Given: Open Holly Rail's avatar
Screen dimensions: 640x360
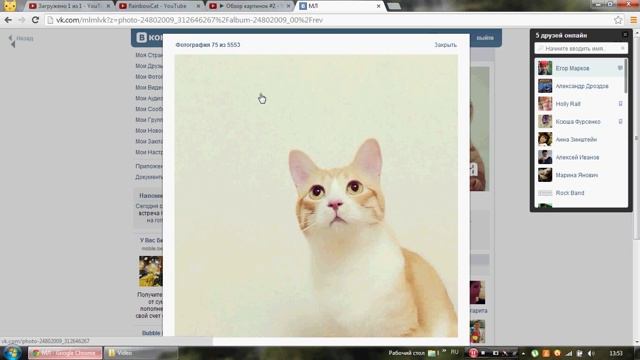Looking at the screenshot, I should click(545, 104).
